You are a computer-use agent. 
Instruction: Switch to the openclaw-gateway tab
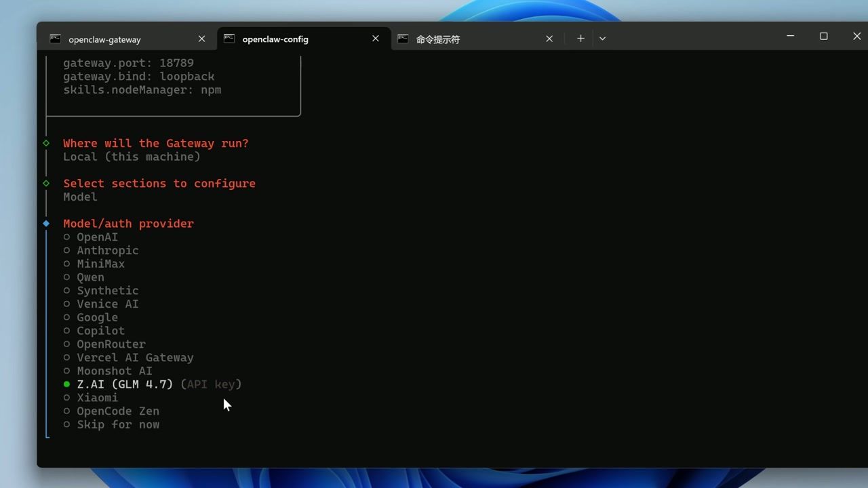[x=104, y=39]
